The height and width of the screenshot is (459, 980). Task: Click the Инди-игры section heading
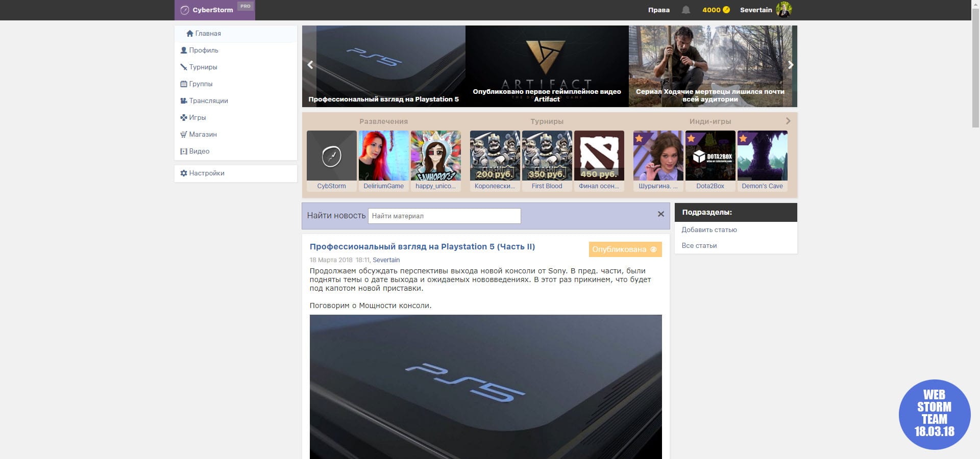[710, 121]
